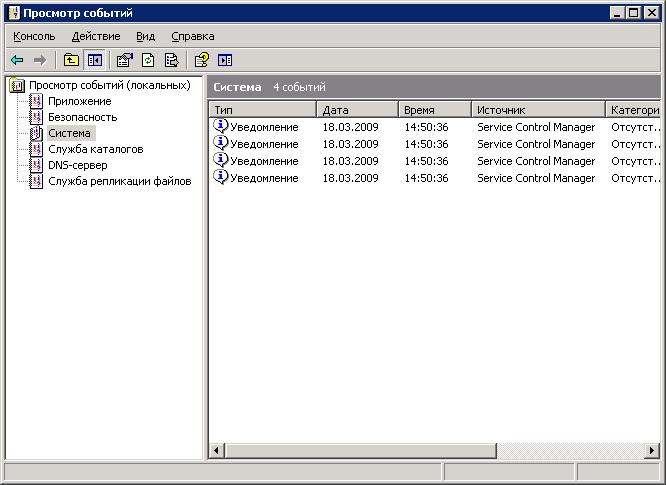This screenshot has width=666, height=485.
Task: Open the Справка menu
Action: pos(193,36)
